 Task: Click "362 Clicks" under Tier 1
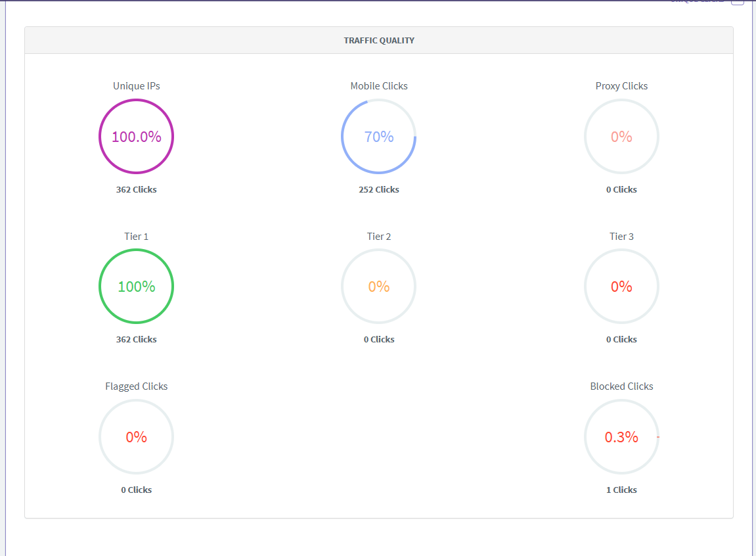(137, 340)
